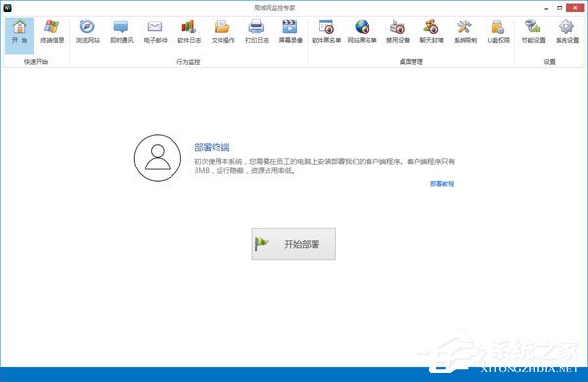Open 聊天封堵 chat blocking
588x382 pixels.
tap(431, 32)
